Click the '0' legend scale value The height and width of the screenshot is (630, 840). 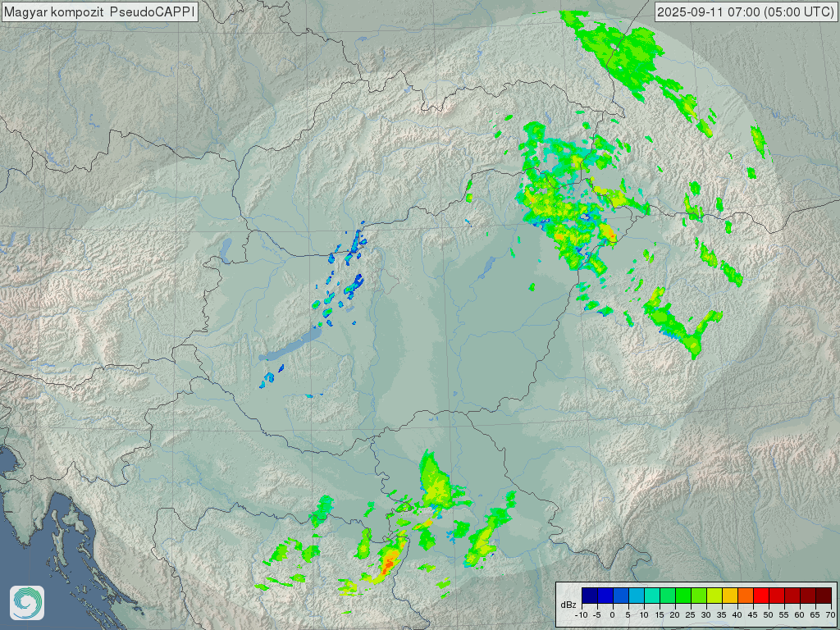(x=612, y=615)
